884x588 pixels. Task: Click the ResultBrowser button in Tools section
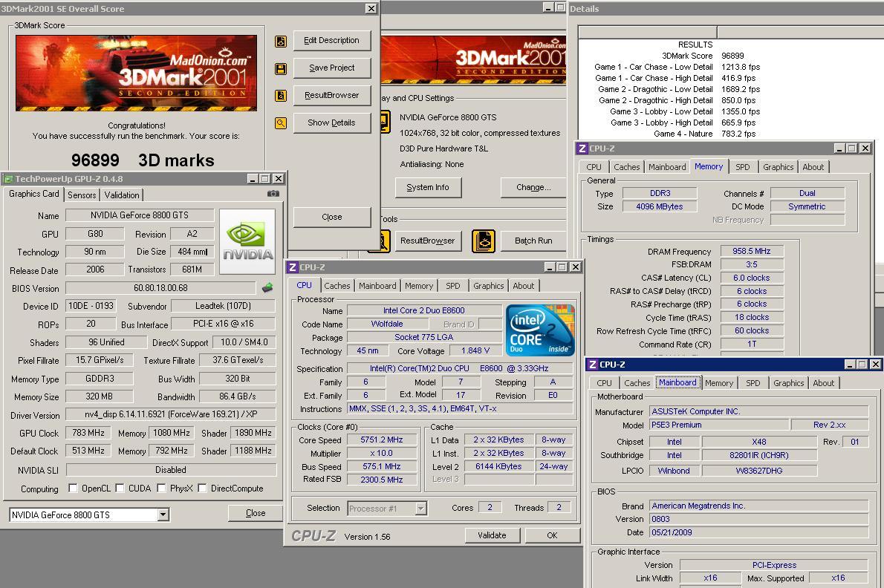coord(427,241)
